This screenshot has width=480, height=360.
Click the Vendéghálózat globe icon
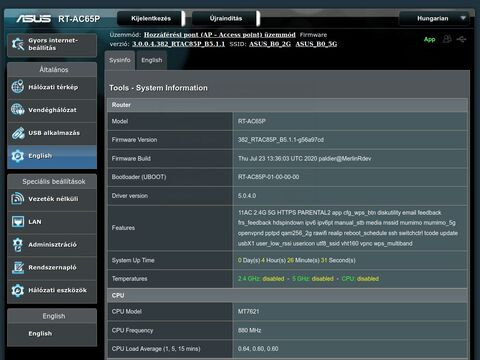point(18,110)
